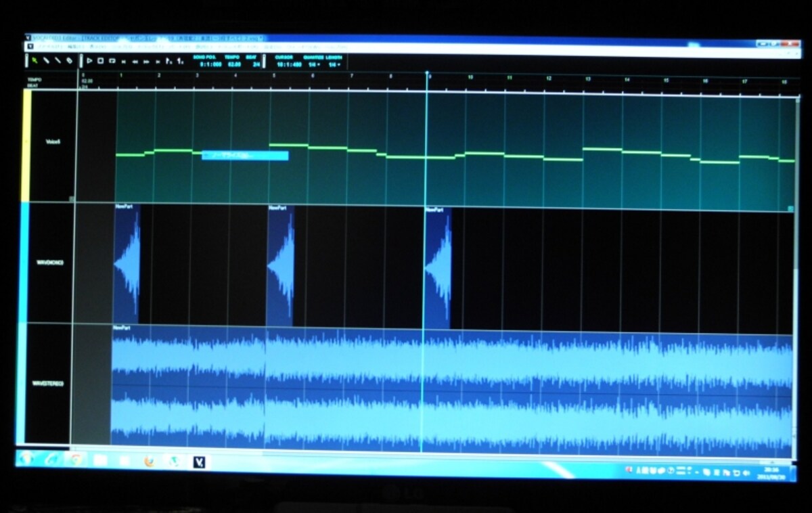Click measure 5 on the ruler
This screenshot has width=812, height=513.
273,75
